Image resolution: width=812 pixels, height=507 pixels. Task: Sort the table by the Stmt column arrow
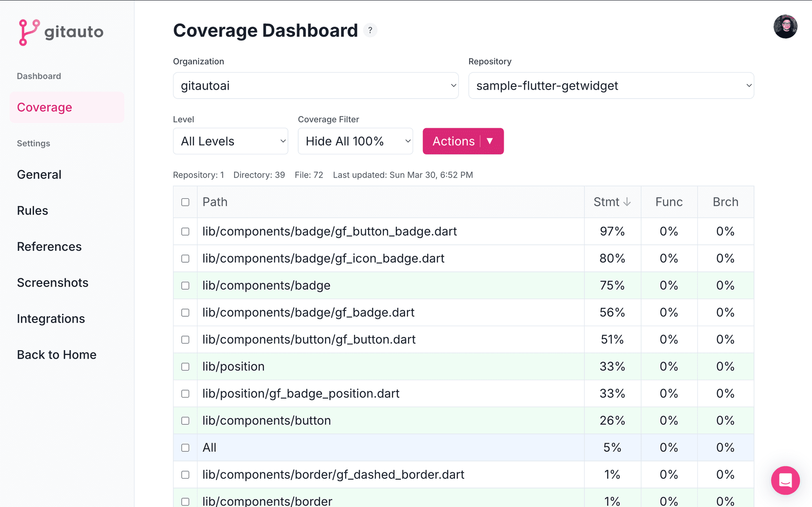[627, 202]
